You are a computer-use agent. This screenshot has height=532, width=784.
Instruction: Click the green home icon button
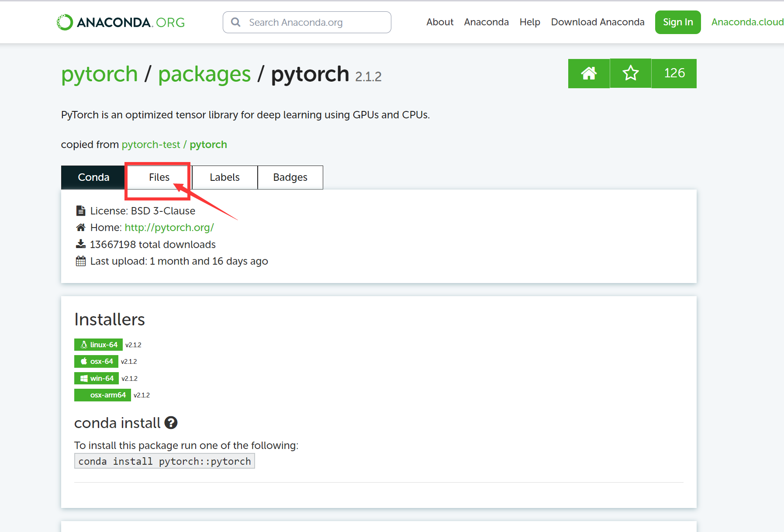tap(589, 73)
